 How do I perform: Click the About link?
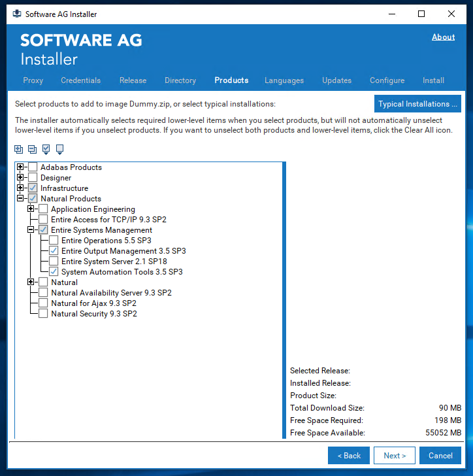443,37
